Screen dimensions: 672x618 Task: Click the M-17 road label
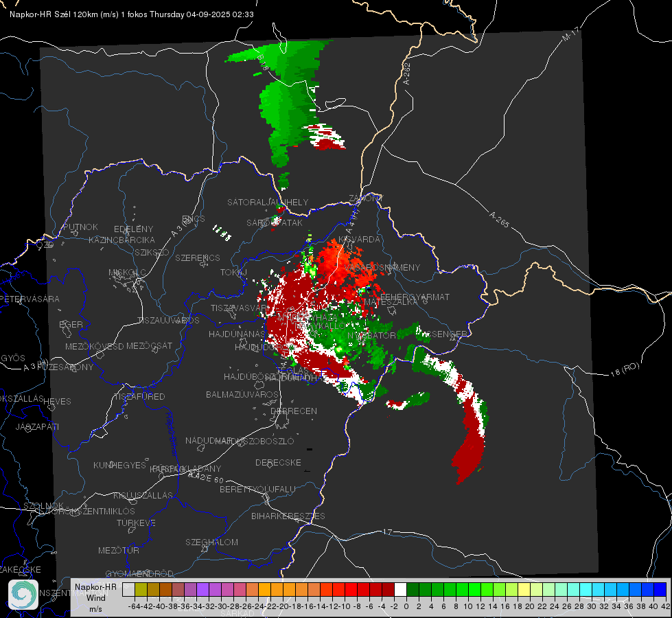click(571, 34)
